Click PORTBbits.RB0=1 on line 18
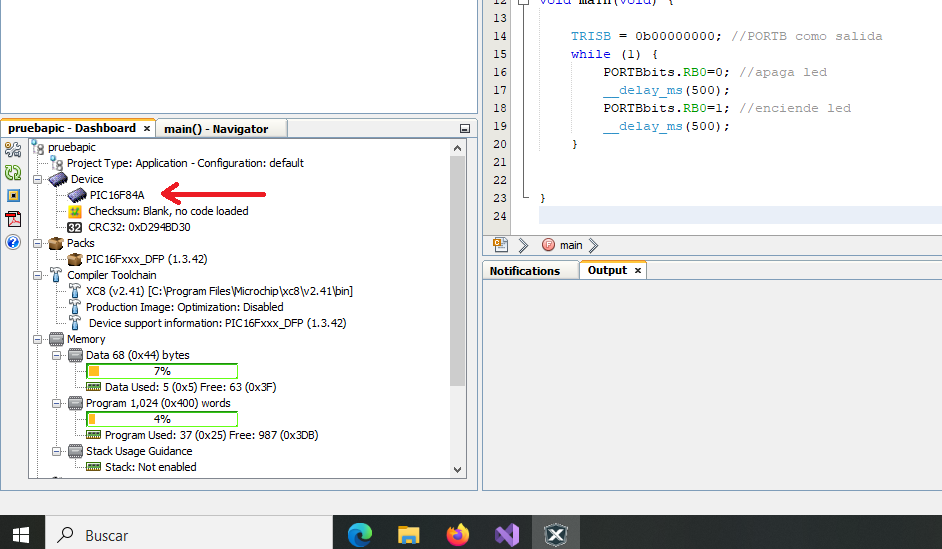 666,108
